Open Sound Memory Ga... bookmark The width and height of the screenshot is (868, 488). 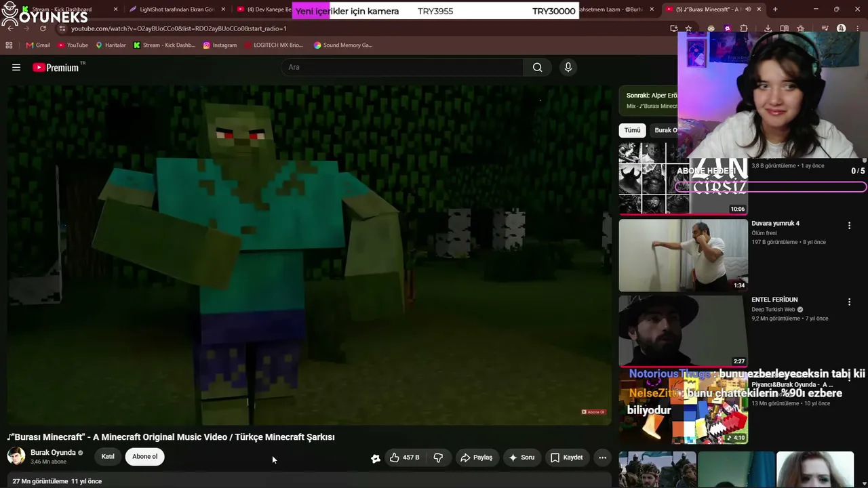pos(343,45)
